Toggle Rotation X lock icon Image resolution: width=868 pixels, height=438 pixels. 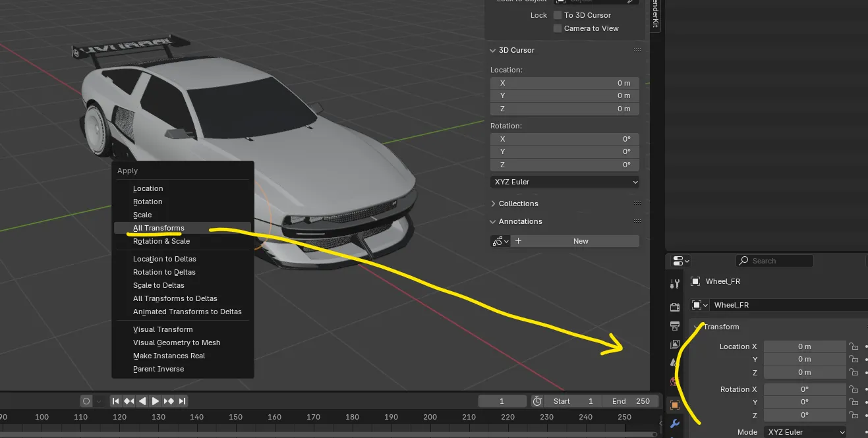coord(854,389)
